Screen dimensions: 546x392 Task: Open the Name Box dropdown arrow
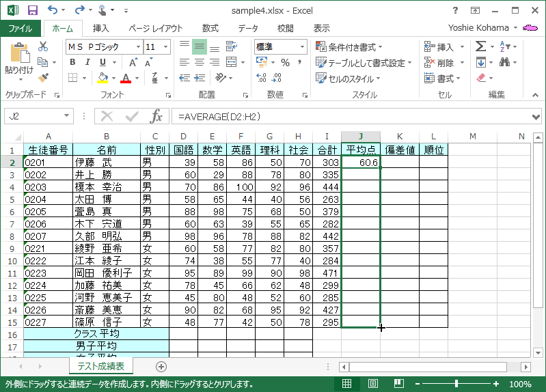[x=66, y=116]
